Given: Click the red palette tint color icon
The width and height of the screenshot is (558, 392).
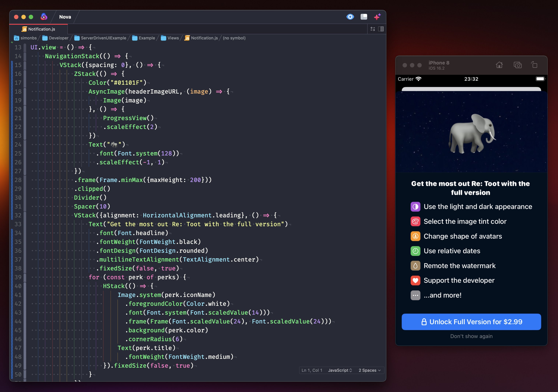Looking at the screenshot, I should coord(415,221).
